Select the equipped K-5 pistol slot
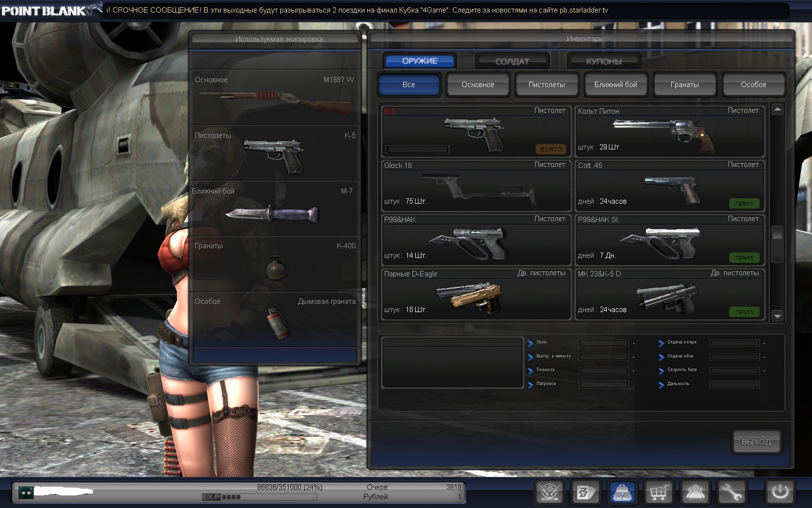Image resolution: width=812 pixels, height=508 pixels. point(275,153)
